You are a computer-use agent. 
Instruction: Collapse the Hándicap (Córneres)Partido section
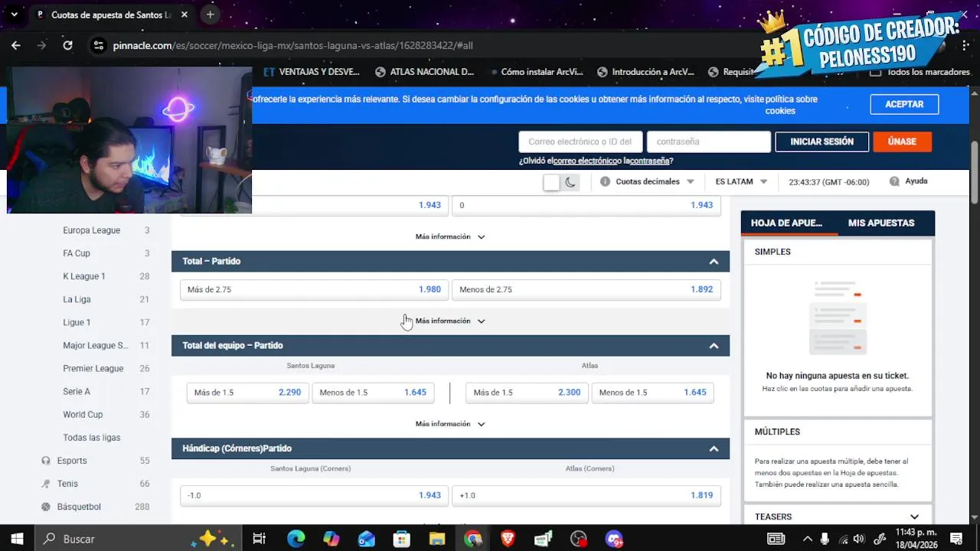click(x=714, y=448)
